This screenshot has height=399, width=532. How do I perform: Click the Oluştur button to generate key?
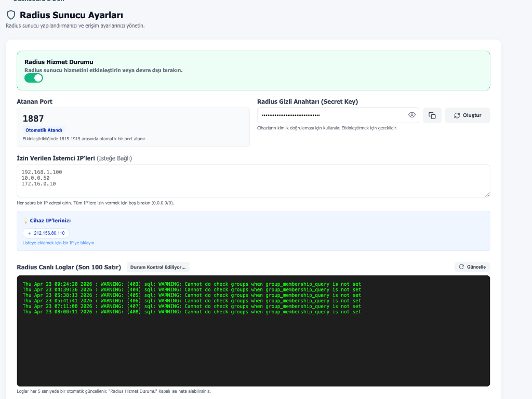[x=467, y=115]
